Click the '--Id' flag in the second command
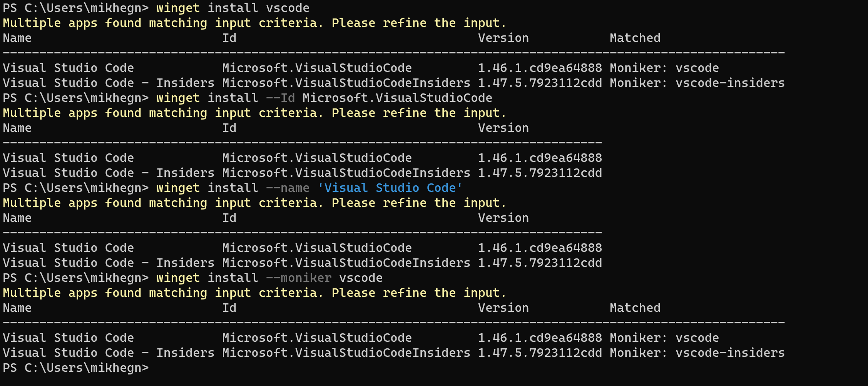This screenshot has height=386, width=868. (281, 98)
